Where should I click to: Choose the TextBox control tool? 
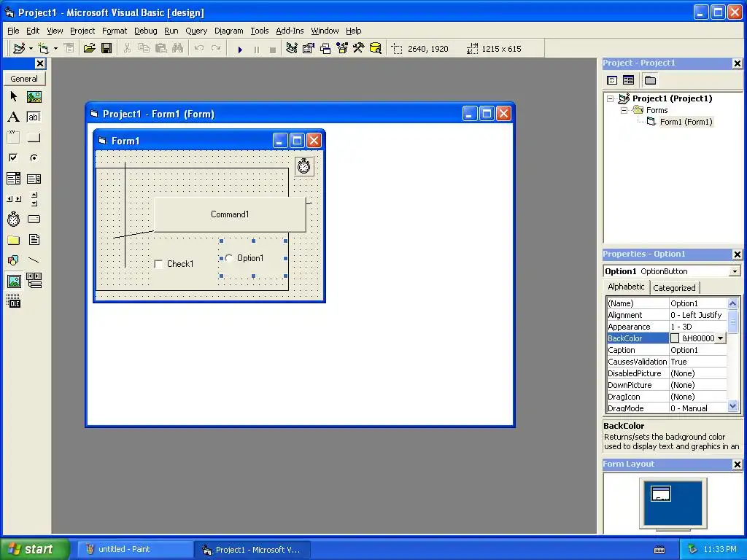tap(34, 117)
